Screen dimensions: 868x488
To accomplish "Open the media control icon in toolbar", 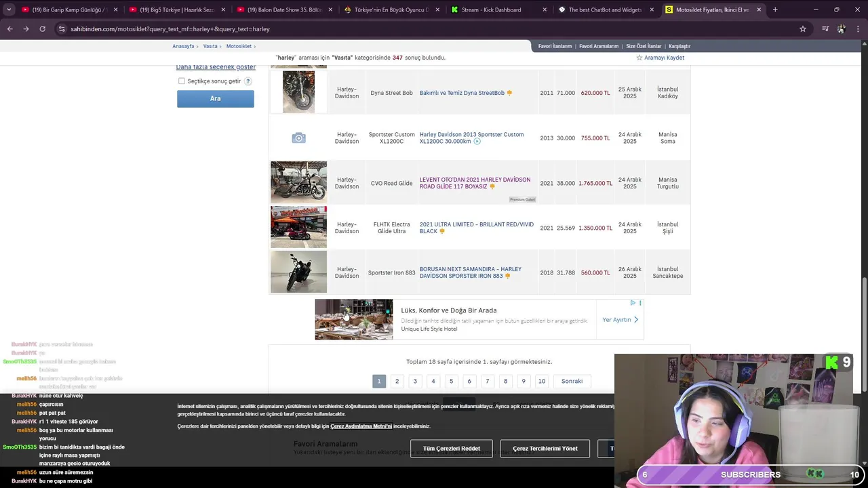I will (825, 29).
